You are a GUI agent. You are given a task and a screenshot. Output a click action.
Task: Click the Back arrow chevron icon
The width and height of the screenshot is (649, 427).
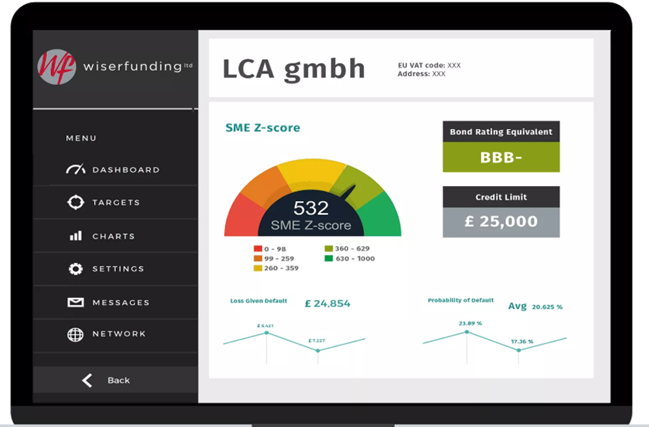87,380
